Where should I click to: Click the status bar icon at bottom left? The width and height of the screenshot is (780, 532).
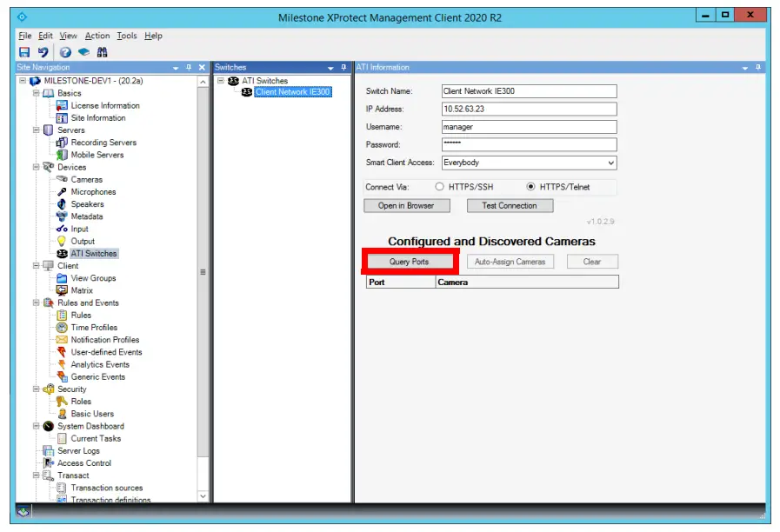coord(23,510)
